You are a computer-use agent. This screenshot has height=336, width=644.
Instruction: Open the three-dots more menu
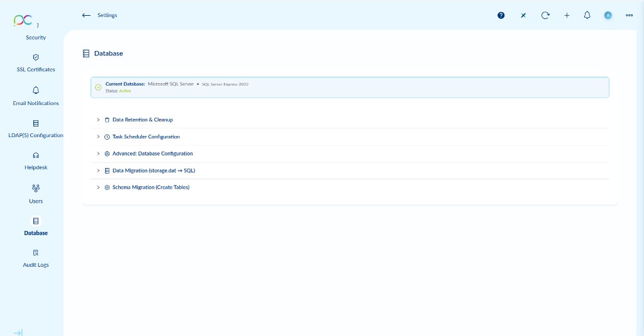629,15
